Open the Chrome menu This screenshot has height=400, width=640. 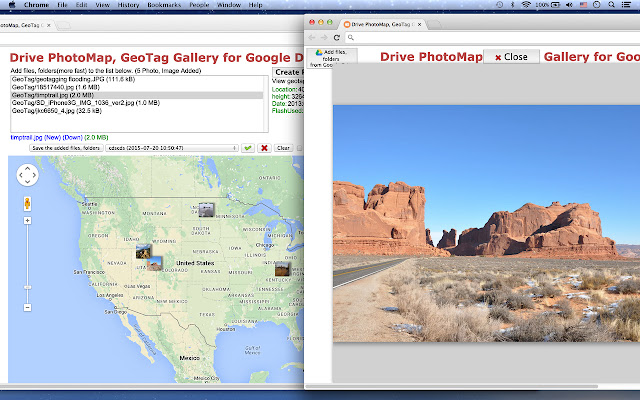point(36,5)
